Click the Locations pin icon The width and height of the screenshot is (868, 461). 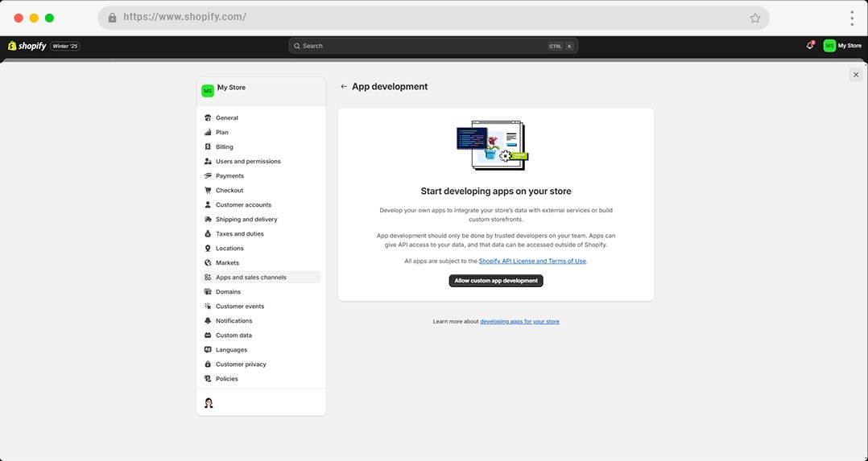pyautogui.click(x=208, y=249)
